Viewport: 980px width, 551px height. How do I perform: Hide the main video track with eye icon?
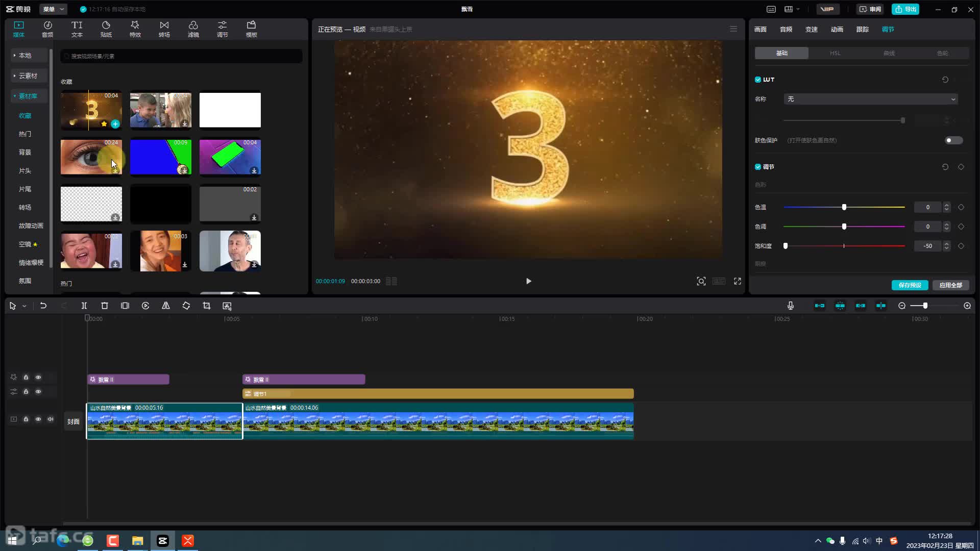click(38, 419)
